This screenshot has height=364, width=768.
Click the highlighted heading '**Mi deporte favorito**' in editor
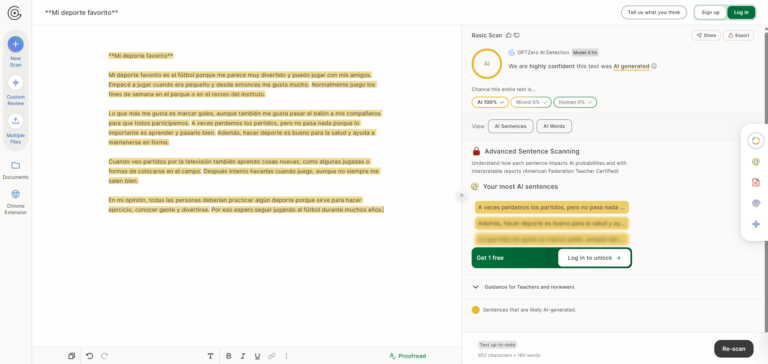141,56
